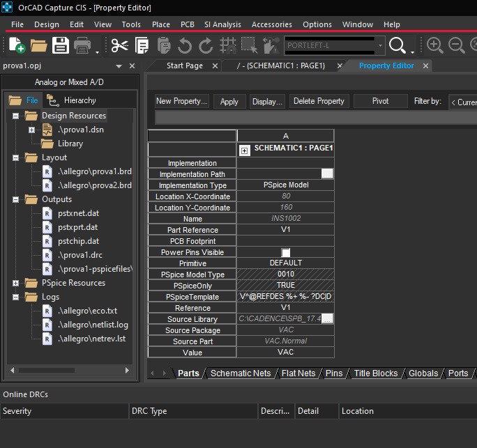Click the Undo arrow icon
The height and width of the screenshot is (448, 477).
(185, 46)
